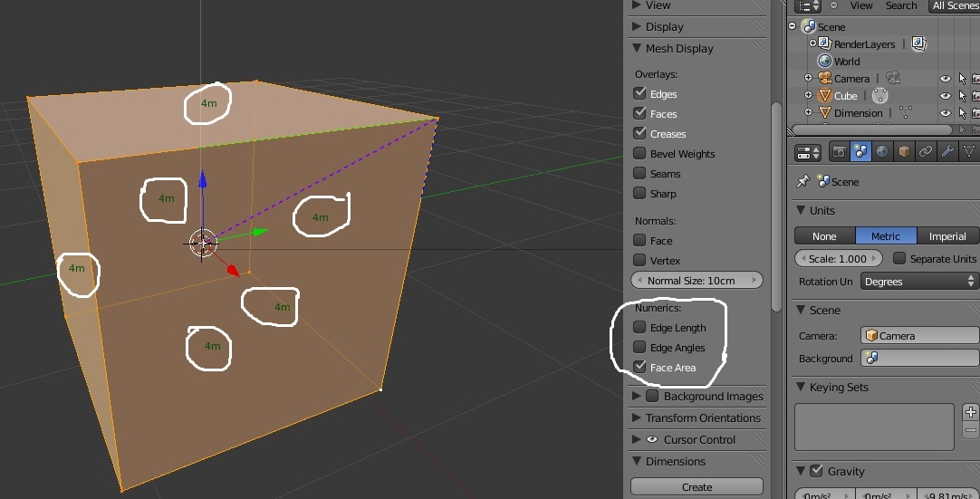This screenshot has width=980, height=499.
Task: Enable the Sharp overlay checkbox
Action: coord(639,193)
